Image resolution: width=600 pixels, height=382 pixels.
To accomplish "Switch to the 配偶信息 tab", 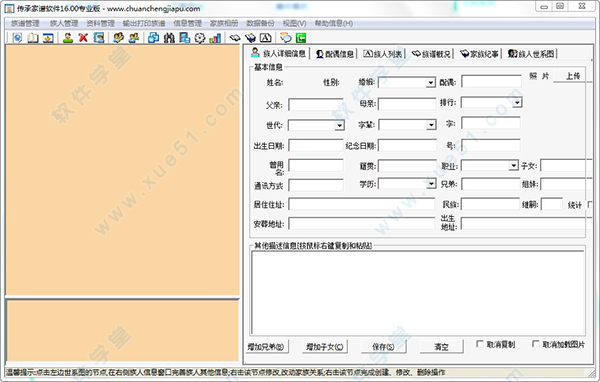I will 334,54.
